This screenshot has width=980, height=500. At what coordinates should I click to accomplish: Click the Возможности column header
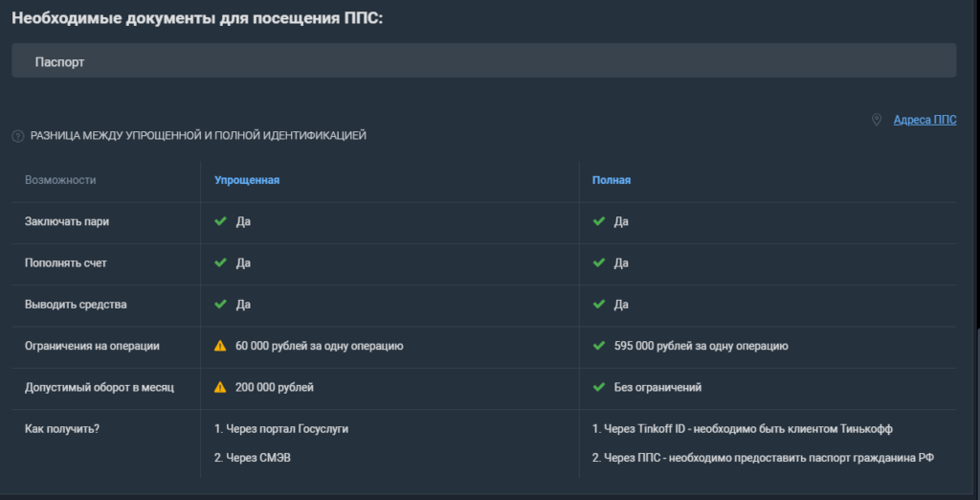60,180
